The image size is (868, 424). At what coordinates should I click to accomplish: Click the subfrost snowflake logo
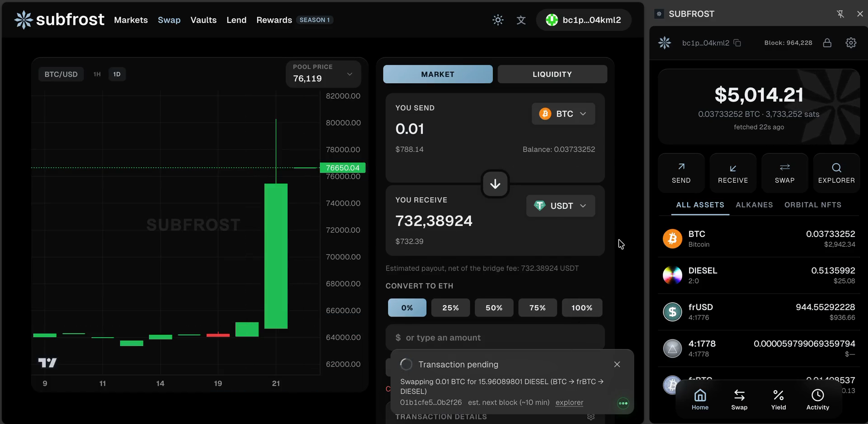24,20
